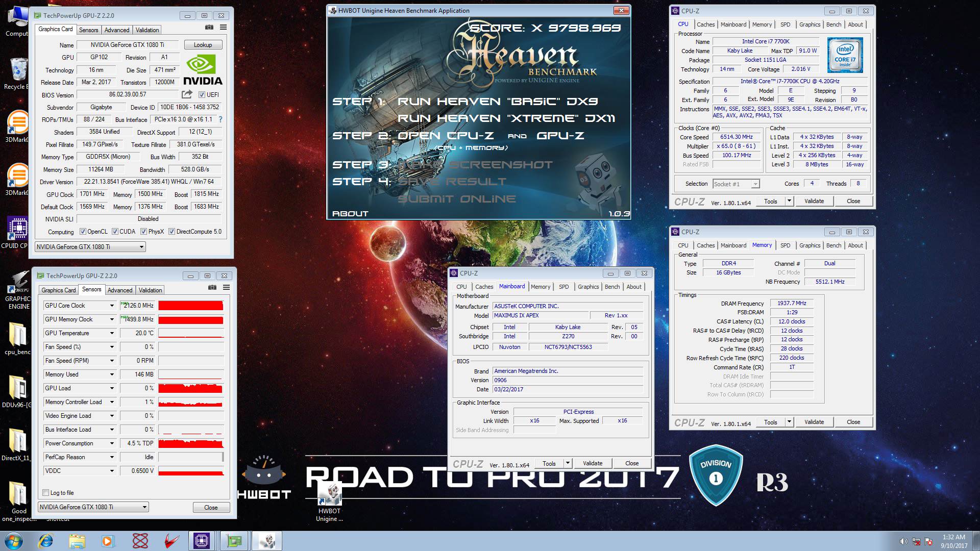This screenshot has height=551, width=980.
Task: Open the GPU selector dropdown in Graphics Card window
Action: 90,247
